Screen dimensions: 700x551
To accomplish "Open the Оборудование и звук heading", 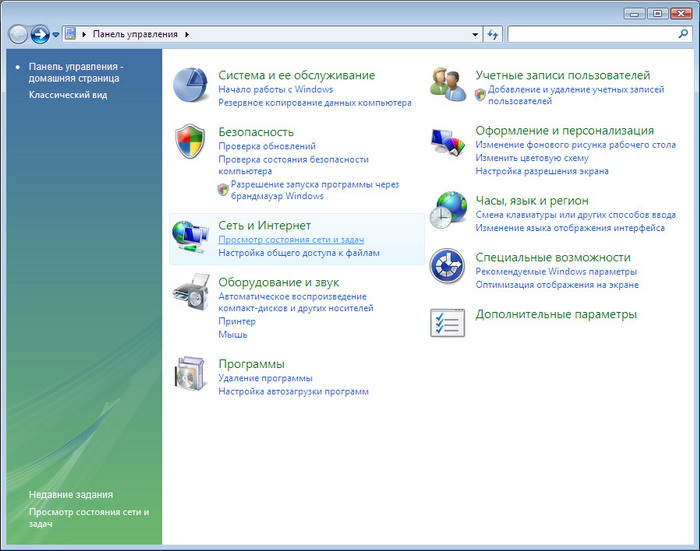I will point(279,282).
